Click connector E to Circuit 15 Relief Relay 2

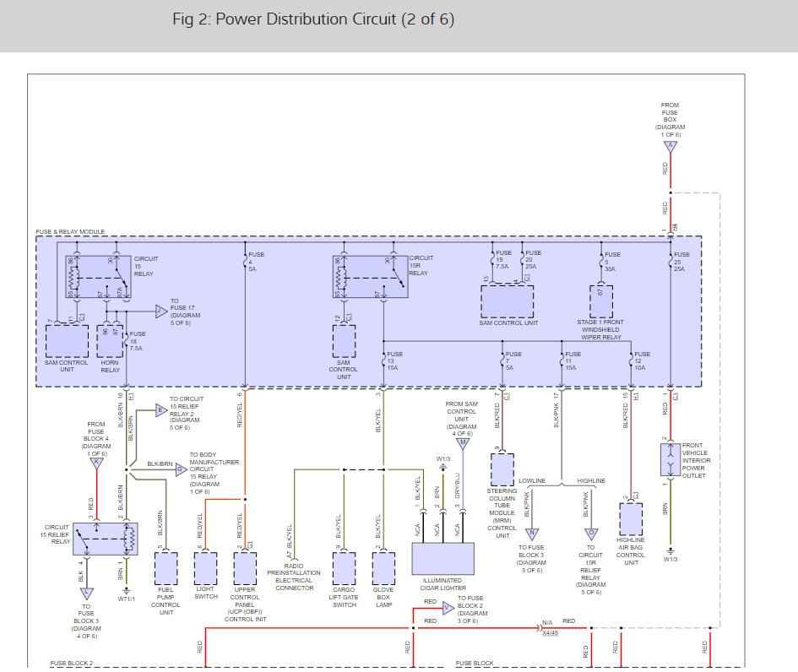[x=160, y=410]
